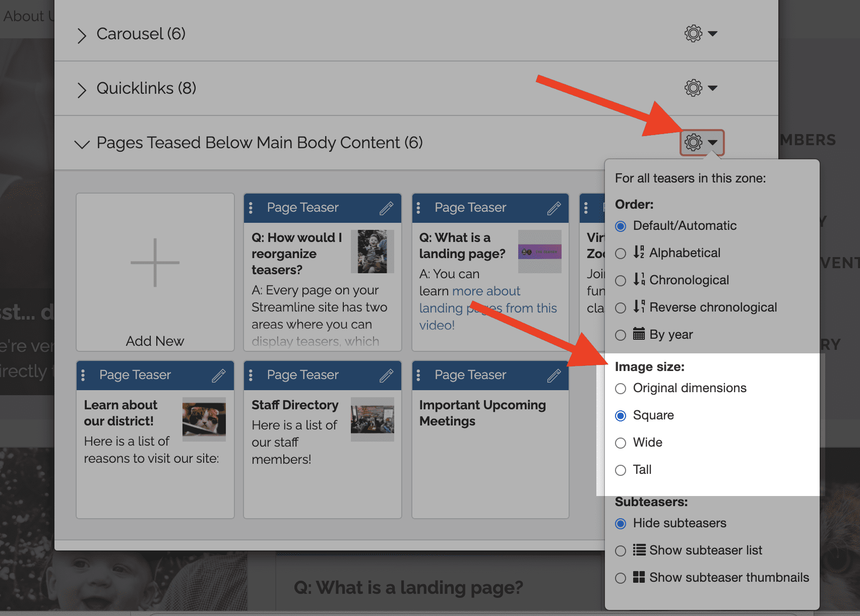Open kebab menu on Staff Directory teaser
This screenshot has height=616, width=860.
click(251, 375)
